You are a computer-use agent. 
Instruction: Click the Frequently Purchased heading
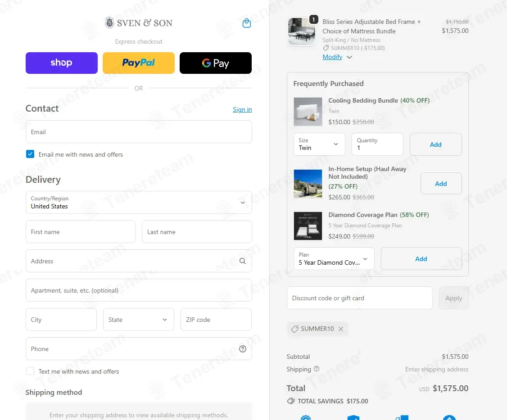tap(329, 83)
